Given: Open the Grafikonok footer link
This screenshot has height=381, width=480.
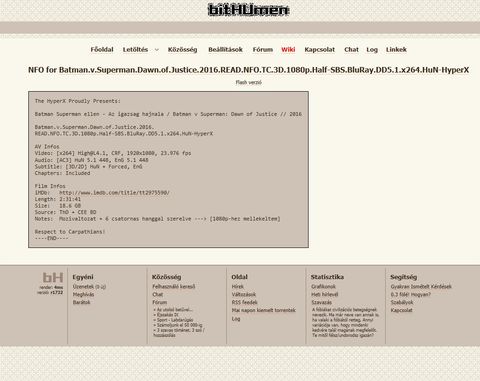Looking at the screenshot, I should pos(323,286).
